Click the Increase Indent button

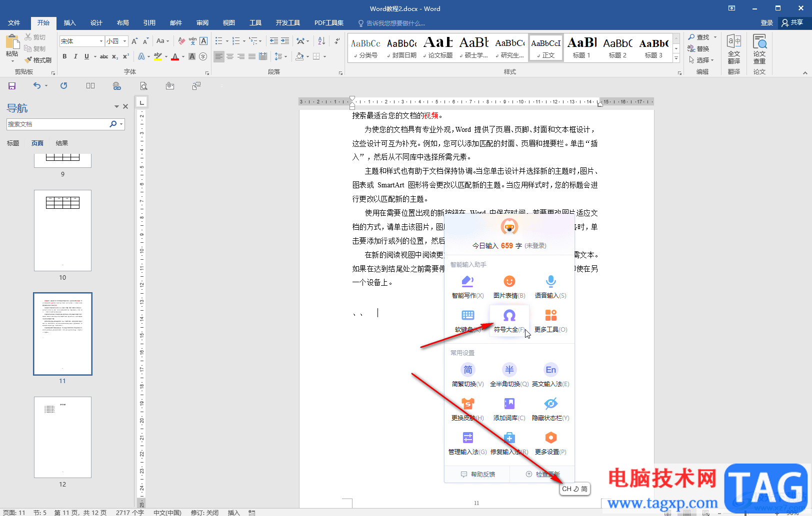click(285, 41)
